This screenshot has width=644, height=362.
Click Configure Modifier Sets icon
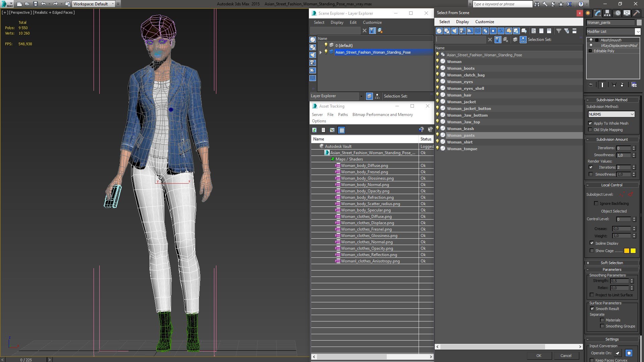click(634, 85)
